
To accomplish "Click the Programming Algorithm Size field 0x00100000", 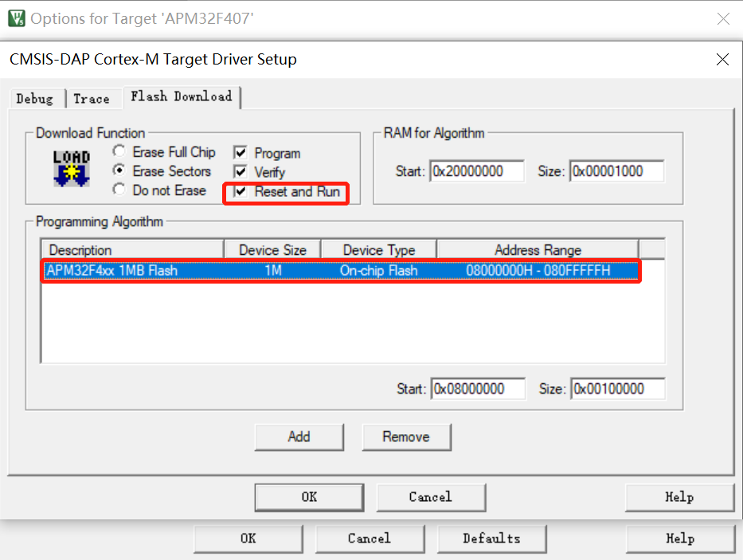I will [618, 389].
